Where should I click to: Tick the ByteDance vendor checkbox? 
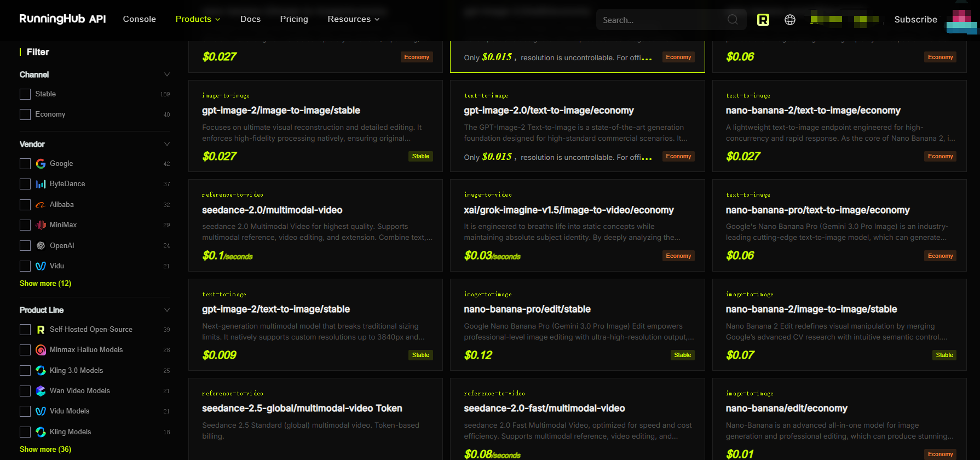(25, 184)
